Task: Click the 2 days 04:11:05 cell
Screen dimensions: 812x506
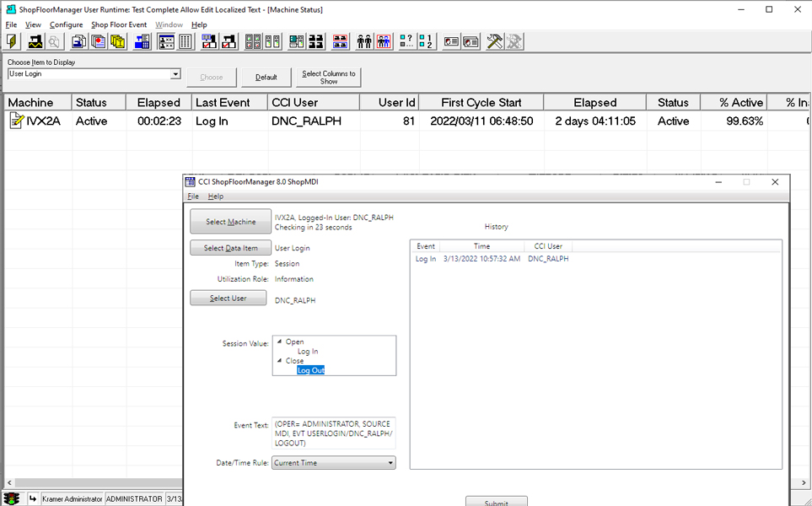Action: 595,121
